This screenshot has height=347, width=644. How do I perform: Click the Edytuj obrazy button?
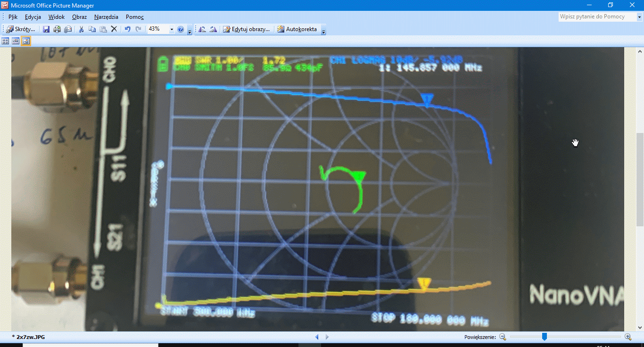(x=247, y=29)
